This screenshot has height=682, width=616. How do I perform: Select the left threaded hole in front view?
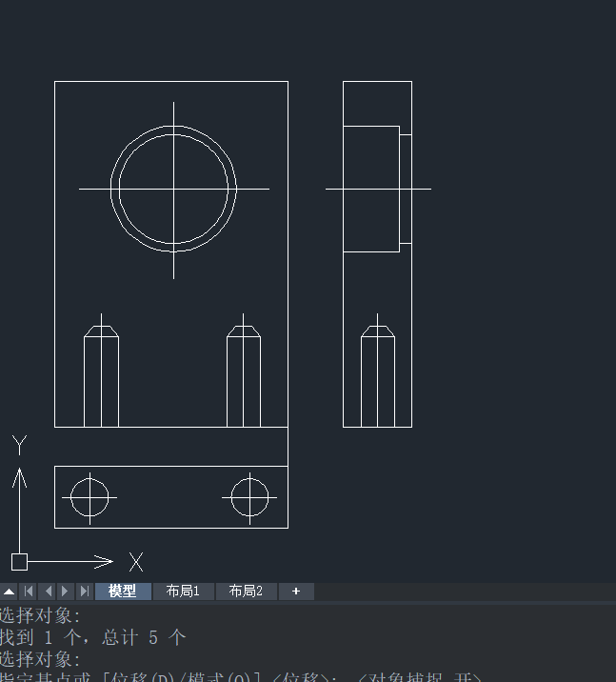click(101, 376)
